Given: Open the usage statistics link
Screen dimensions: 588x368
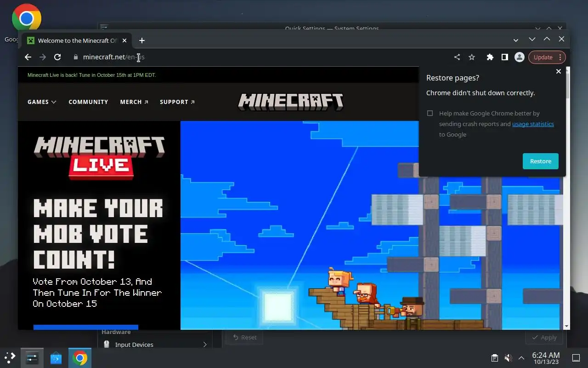Looking at the screenshot, I should coord(533,124).
